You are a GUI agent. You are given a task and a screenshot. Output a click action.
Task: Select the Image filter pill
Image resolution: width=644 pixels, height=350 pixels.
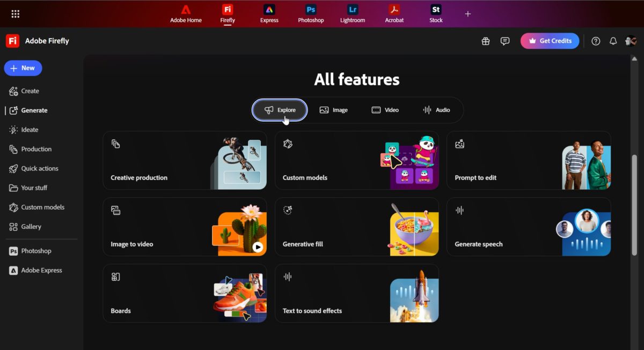coord(334,110)
